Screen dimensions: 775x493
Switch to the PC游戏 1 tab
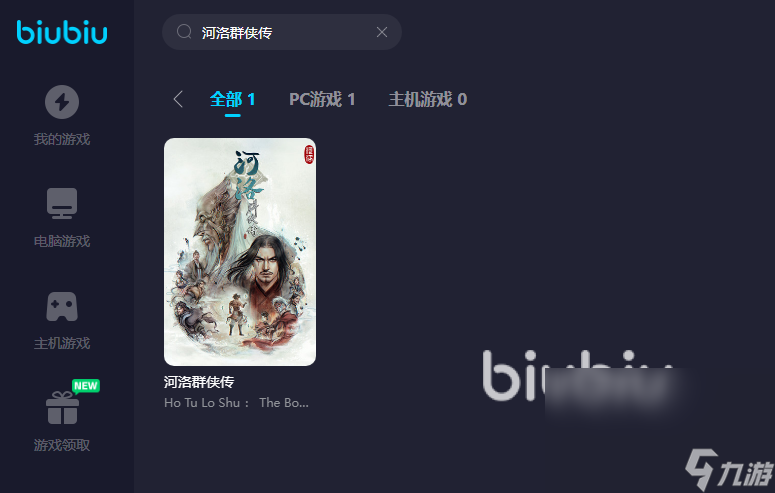(x=322, y=99)
